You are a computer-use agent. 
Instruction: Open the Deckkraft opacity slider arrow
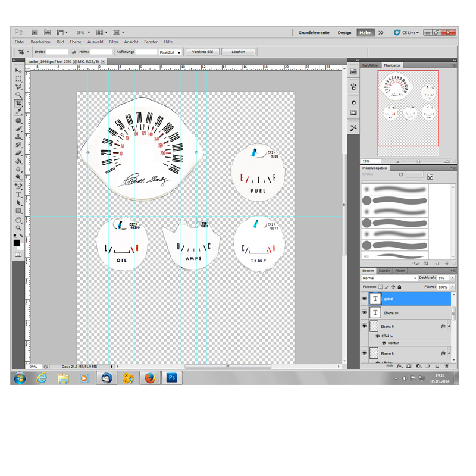(x=452, y=278)
